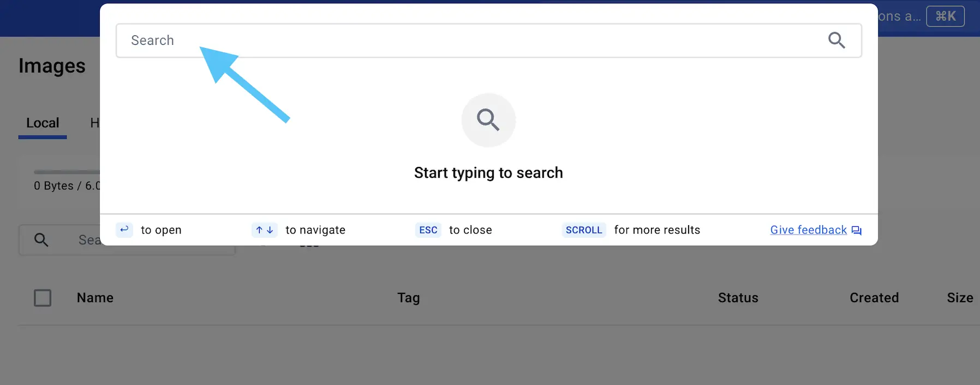Viewport: 980px width, 385px height.
Task: Switch to the Local tab
Action: click(42, 123)
